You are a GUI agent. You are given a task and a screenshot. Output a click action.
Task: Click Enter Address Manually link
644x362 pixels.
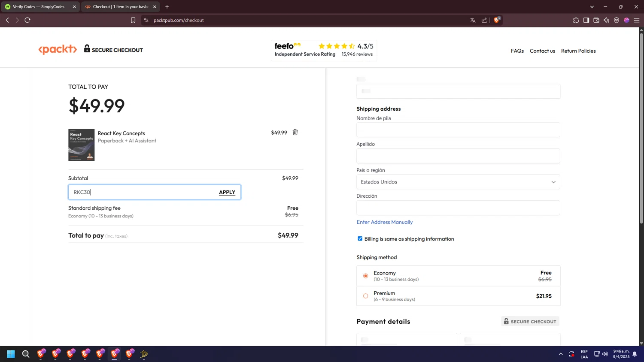tap(385, 222)
